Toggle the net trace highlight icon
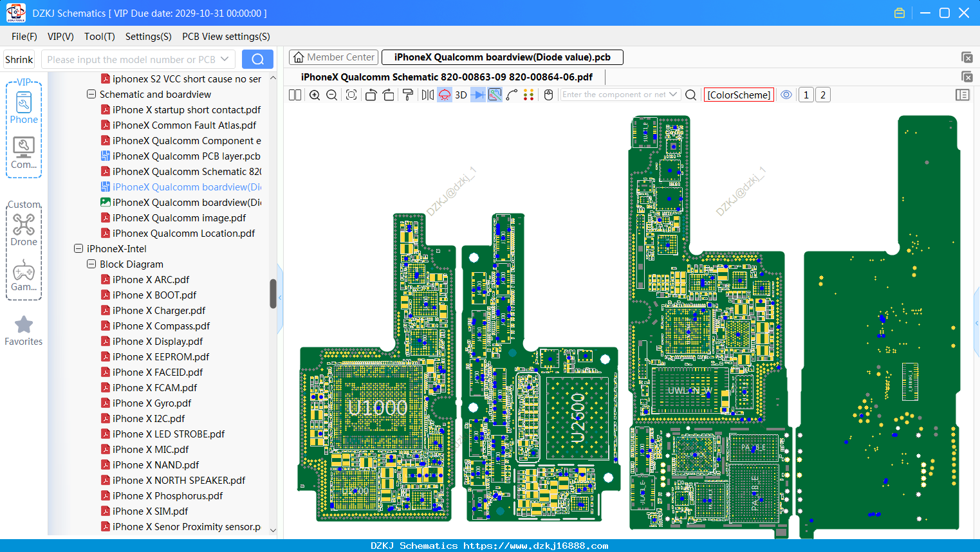 pyautogui.click(x=495, y=95)
